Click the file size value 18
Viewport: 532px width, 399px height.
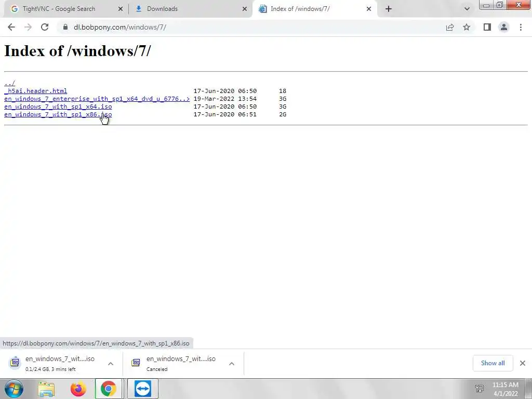[x=283, y=91]
